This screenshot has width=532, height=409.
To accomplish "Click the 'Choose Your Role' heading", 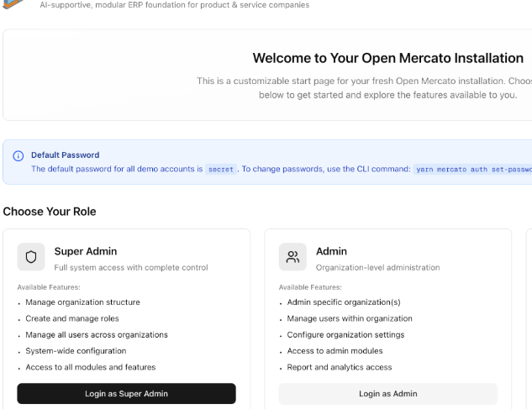I will 50,212.
